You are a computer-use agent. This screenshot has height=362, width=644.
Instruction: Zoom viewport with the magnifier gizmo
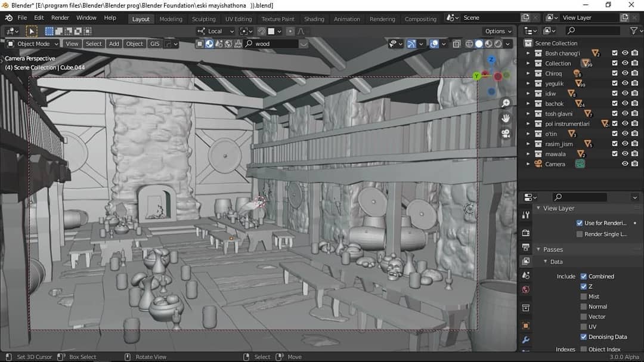(x=506, y=103)
